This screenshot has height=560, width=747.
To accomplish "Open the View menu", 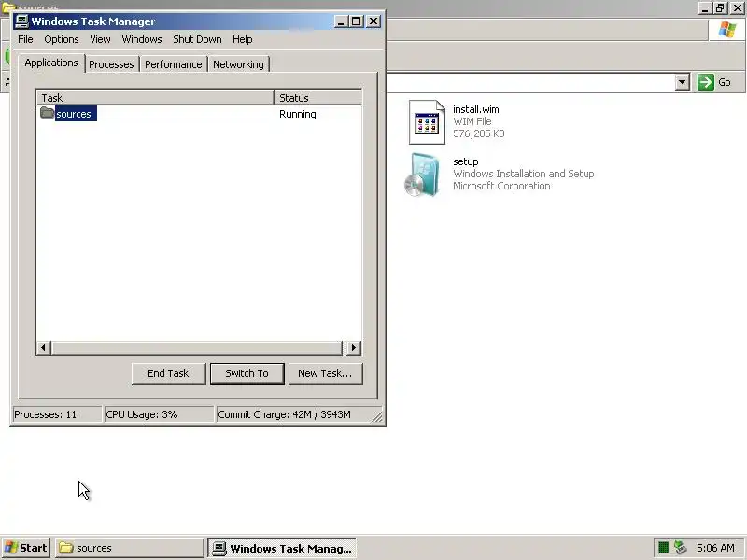I will 100,39.
